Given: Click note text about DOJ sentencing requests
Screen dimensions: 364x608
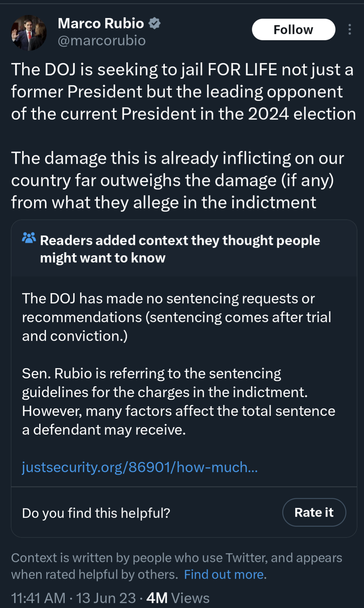Looking at the screenshot, I should point(177,317).
